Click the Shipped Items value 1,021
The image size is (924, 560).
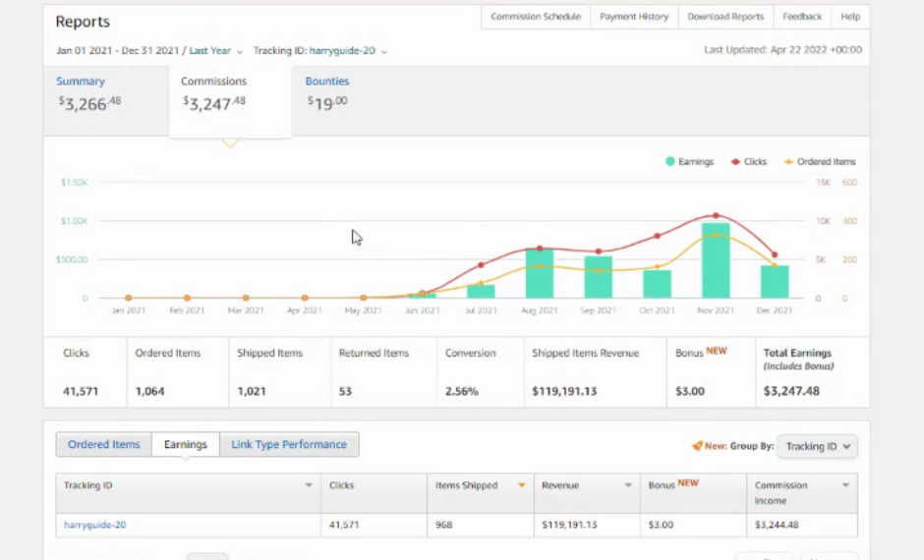(252, 391)
